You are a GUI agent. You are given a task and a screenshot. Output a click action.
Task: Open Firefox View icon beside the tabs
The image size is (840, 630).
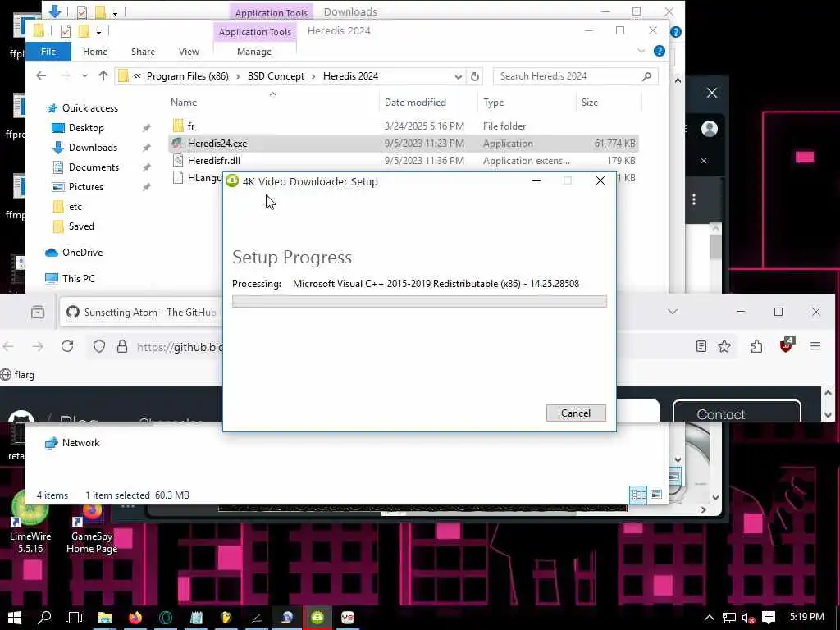pyautogui.click(x=38, y=312)
